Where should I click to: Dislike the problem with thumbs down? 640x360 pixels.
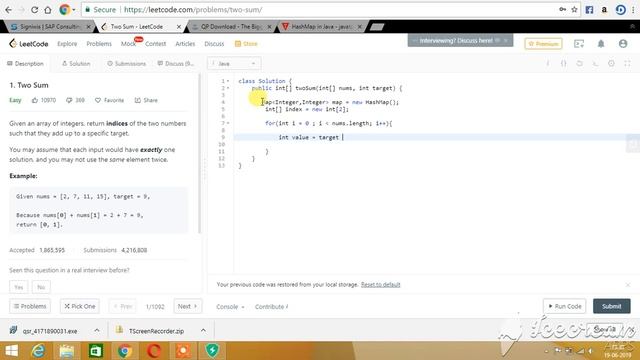[x=69, y=100]
